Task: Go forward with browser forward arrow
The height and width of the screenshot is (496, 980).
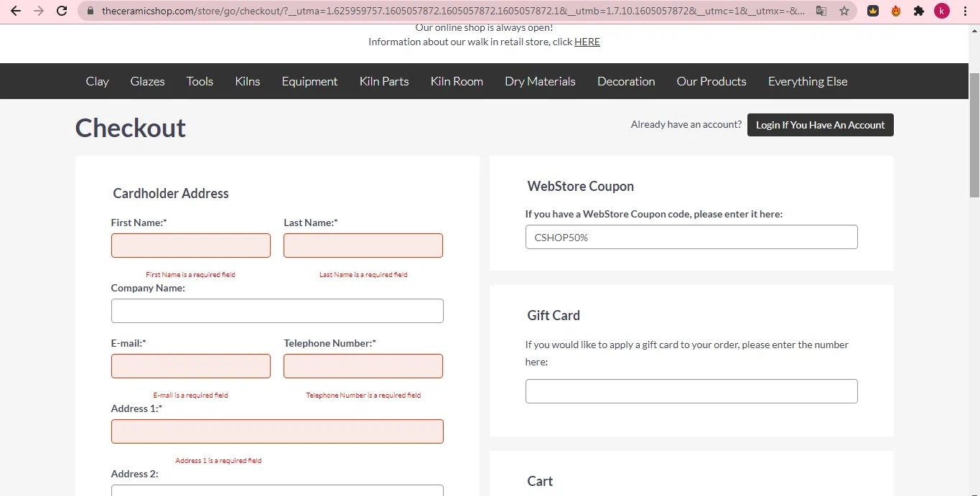Action: tap(39, 11)
